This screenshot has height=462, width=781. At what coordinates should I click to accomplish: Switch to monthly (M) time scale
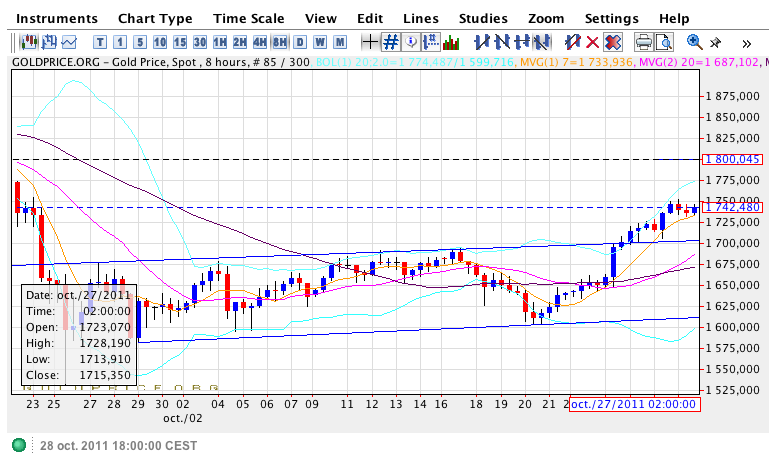[340, 42]
